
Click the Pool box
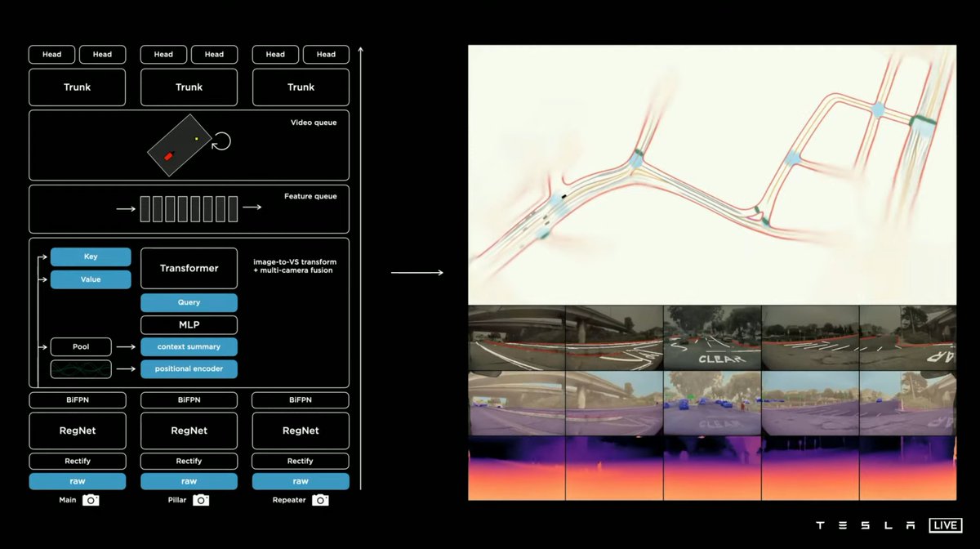(x=81, y=346)
